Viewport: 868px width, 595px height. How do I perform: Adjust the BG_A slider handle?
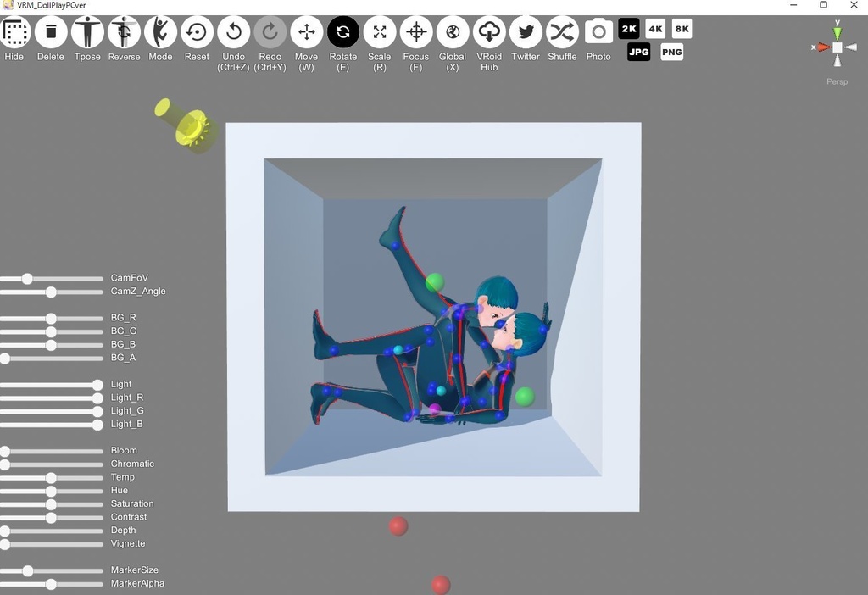(x=5, y=359)
